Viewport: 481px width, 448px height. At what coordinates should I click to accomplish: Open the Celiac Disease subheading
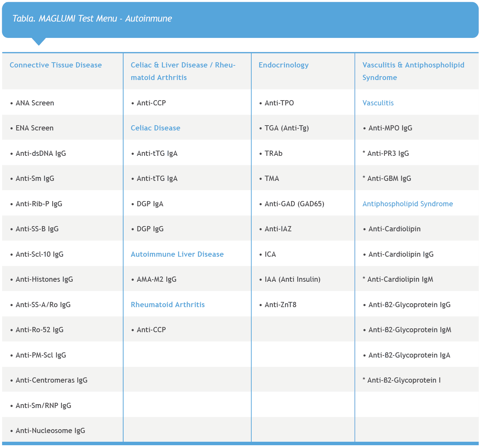click(155, 128)
